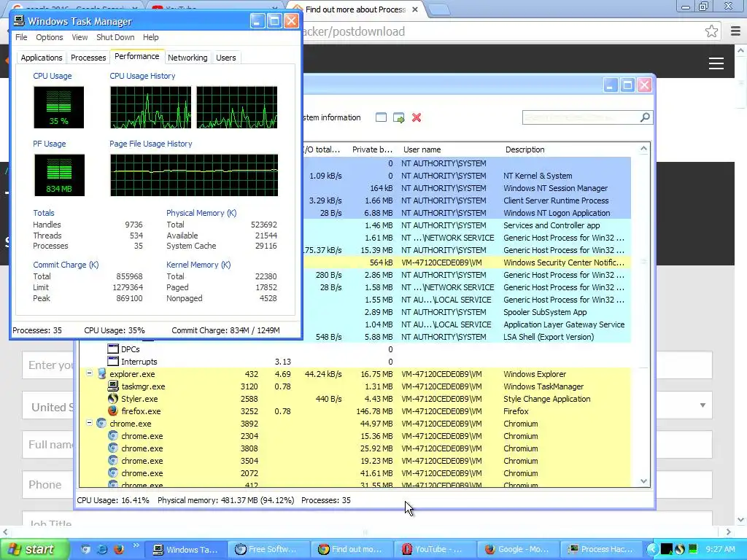
Task: Switch to the Applications tab
Action: point(42,57)
